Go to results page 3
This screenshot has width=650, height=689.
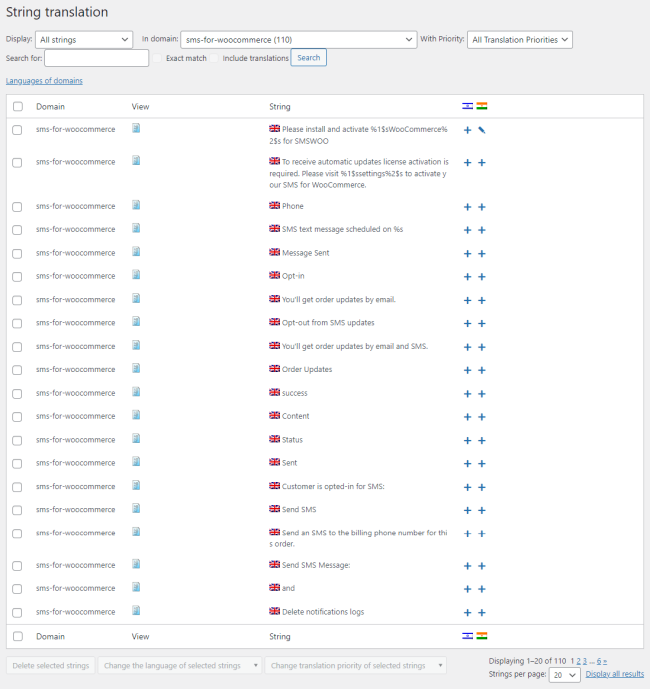tap(585, 661)
